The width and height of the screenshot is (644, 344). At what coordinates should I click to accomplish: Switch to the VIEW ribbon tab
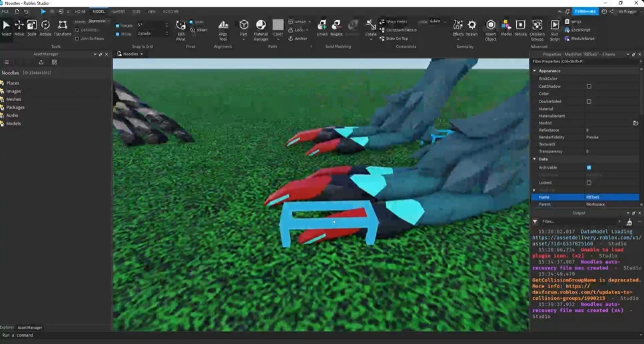152,11
